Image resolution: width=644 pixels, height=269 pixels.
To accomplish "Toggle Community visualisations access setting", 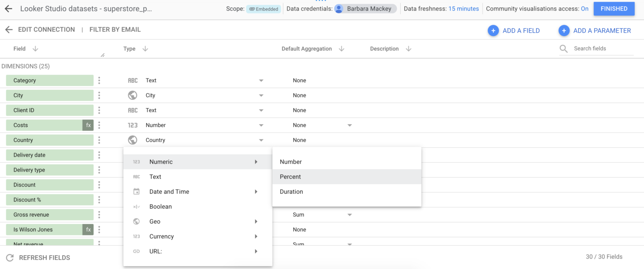I will click(585, 8).
